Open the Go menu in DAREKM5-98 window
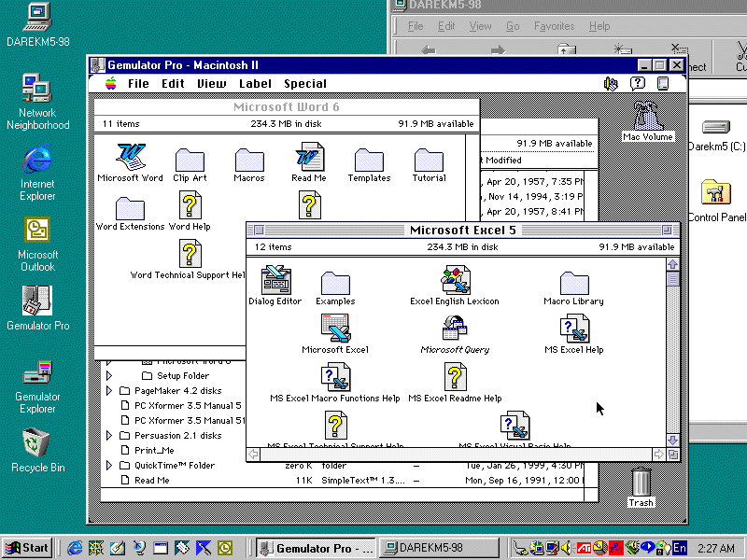 [513, 26]
